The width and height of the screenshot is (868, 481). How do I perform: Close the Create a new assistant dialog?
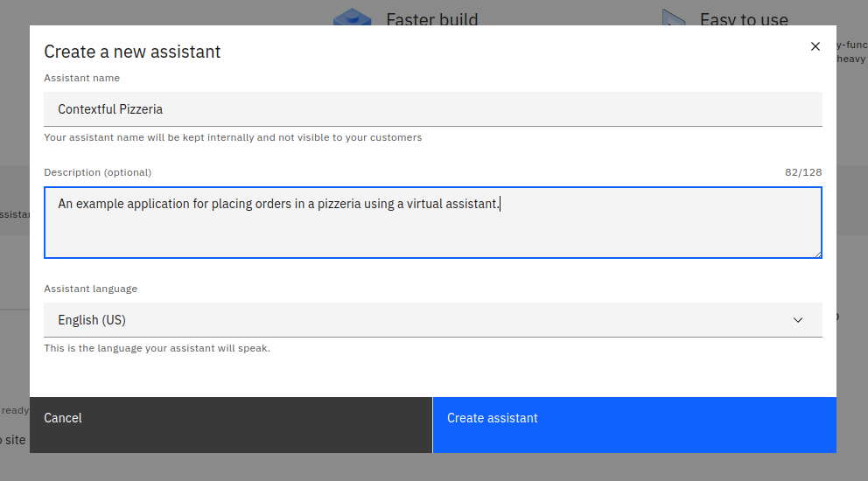point(815,46)
